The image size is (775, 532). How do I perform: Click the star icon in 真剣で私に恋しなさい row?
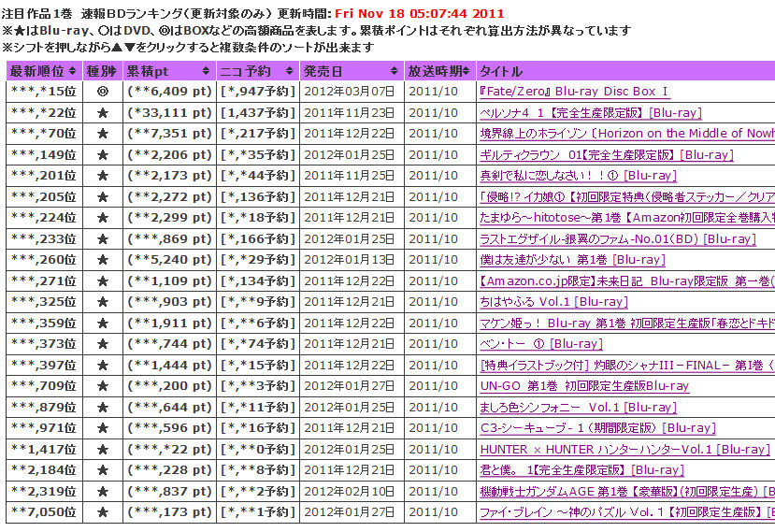[103, 176]
